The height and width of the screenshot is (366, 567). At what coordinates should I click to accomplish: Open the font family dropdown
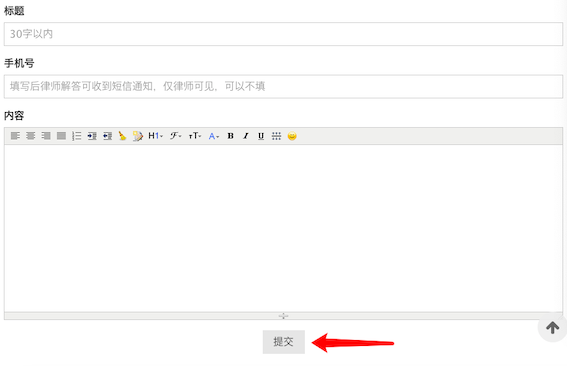176,136
